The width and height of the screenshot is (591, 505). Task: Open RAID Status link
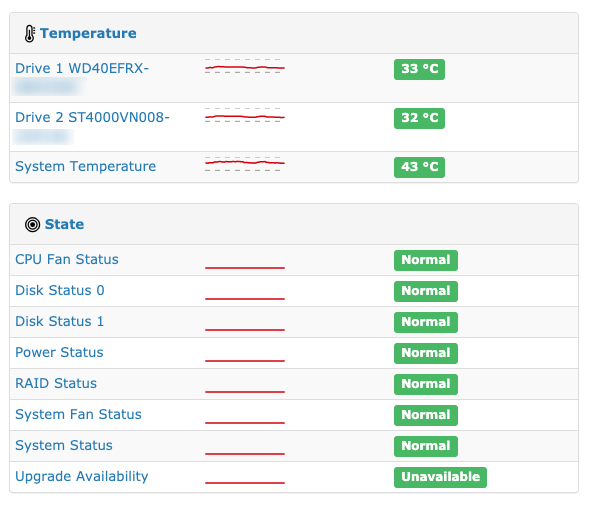56,383
